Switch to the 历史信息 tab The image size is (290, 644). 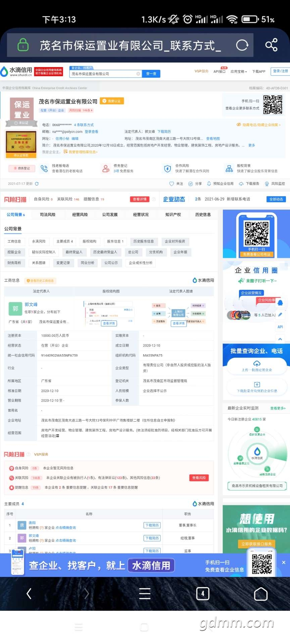point(203,215)
